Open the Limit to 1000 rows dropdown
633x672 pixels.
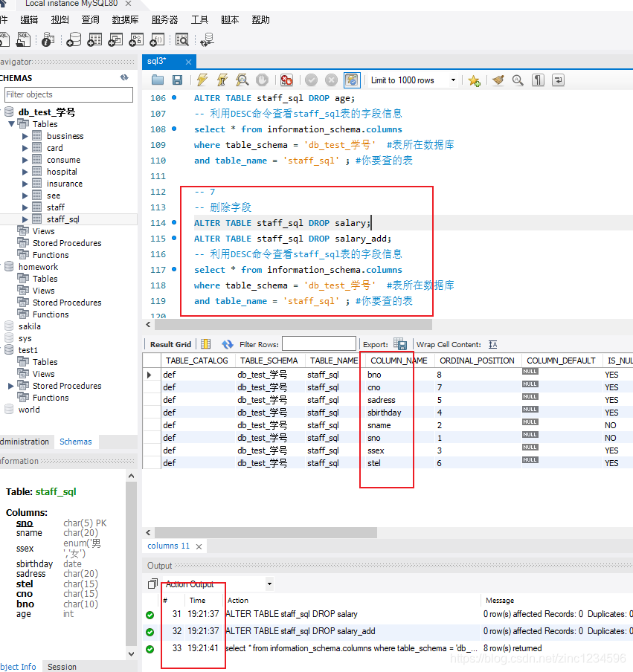[453, 80]
